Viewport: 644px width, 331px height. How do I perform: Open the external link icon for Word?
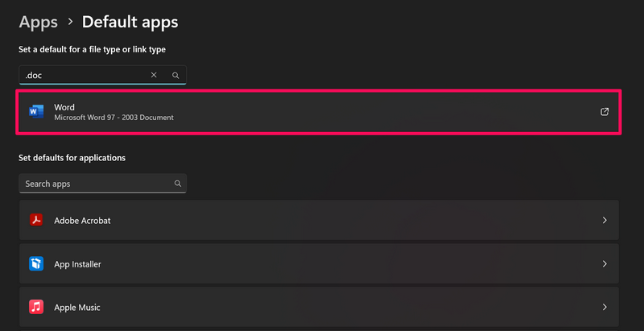pyautogui.click(x=605, y=112)
